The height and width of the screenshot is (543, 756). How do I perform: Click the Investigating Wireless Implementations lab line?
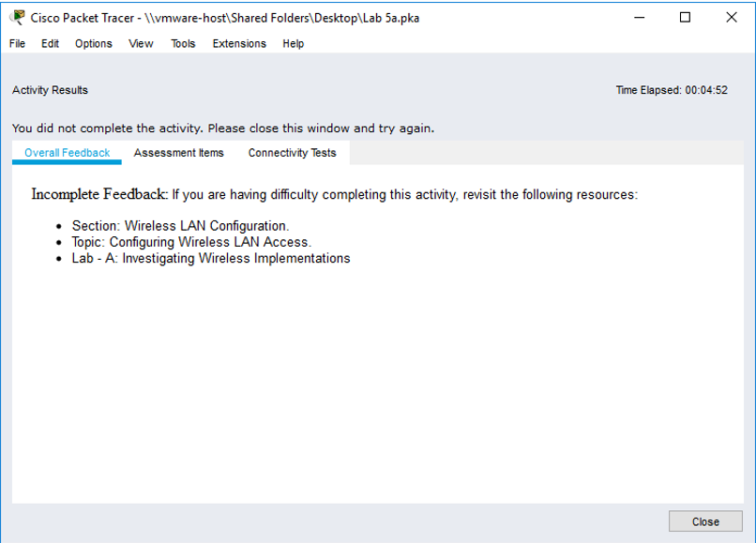click(x=211, y=258)
